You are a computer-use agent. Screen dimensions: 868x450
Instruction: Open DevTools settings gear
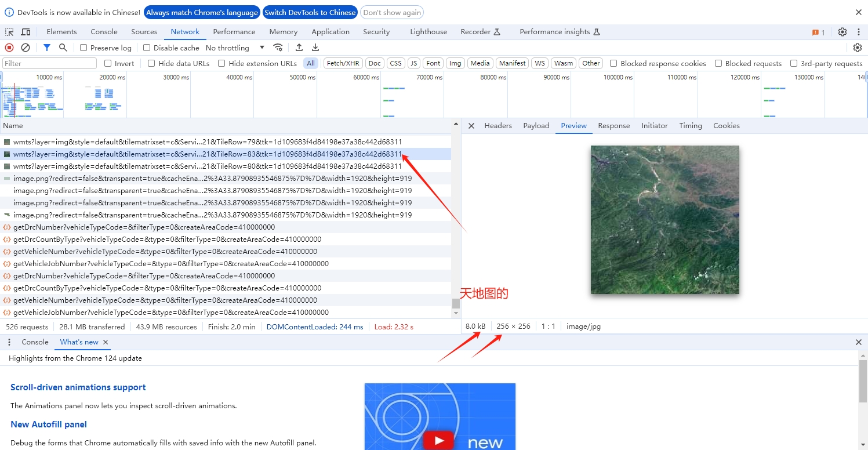click(x=842, y=32)
